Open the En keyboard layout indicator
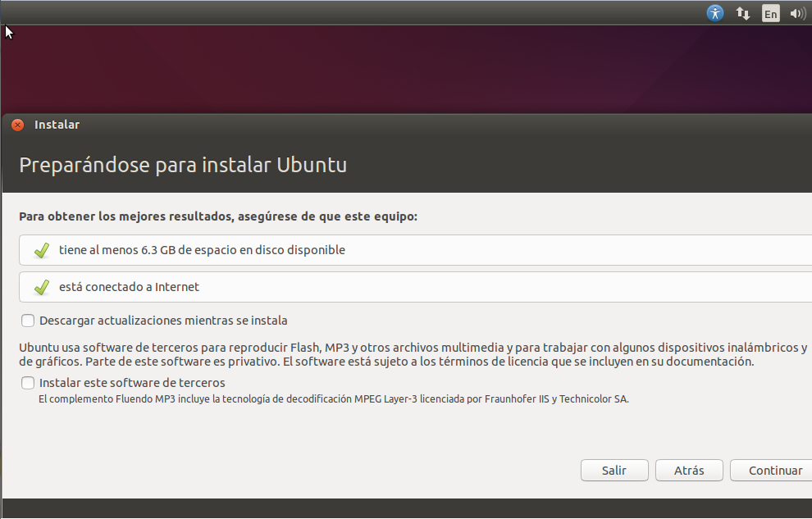The width and height of the screenshot is (812, 519). (770, 13)
